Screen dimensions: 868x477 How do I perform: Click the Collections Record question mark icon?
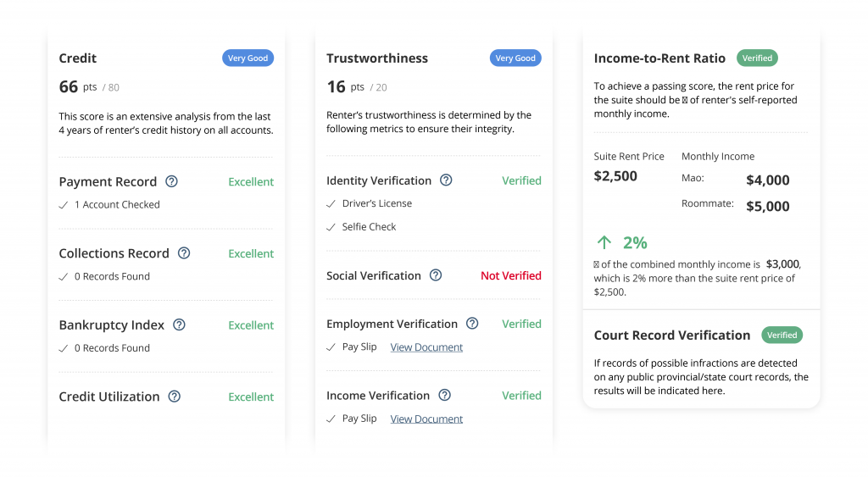tap(184, 252)
